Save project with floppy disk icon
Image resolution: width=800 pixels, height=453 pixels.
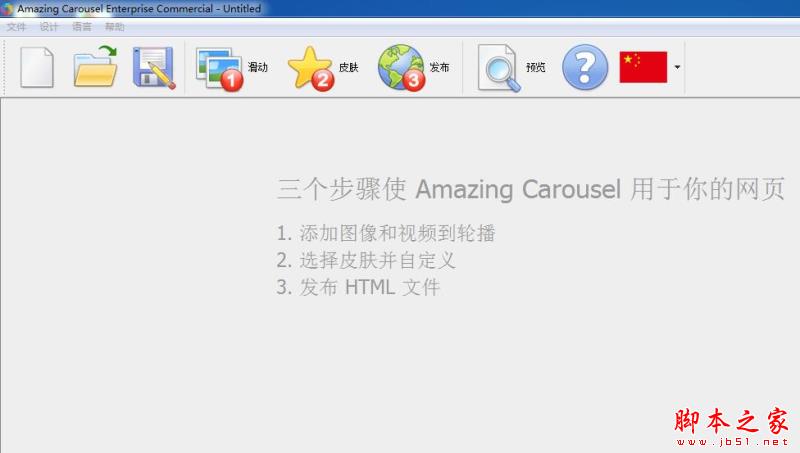pyautogui.click(x=154, y=67)
